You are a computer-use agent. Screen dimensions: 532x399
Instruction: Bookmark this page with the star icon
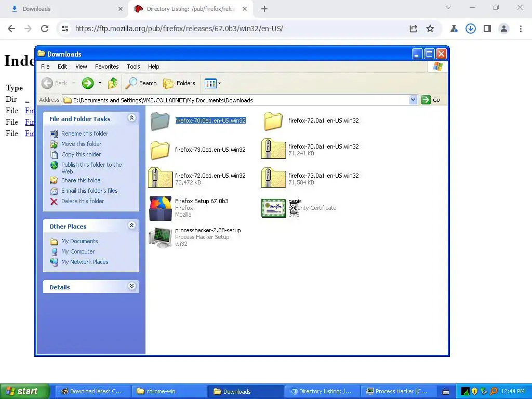click(x=430, y=29)
